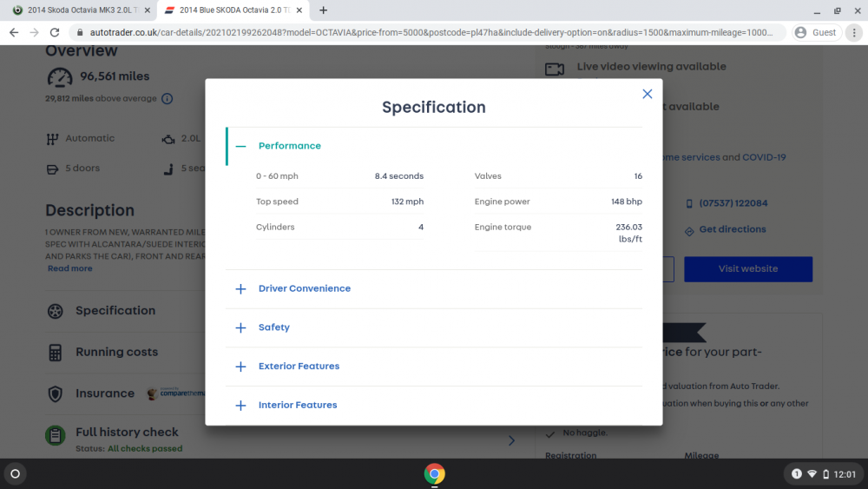Viewport: 868px width, 489px height.
Task: Click the speedometer mileage icon
Action: click(x=60, y=77)
